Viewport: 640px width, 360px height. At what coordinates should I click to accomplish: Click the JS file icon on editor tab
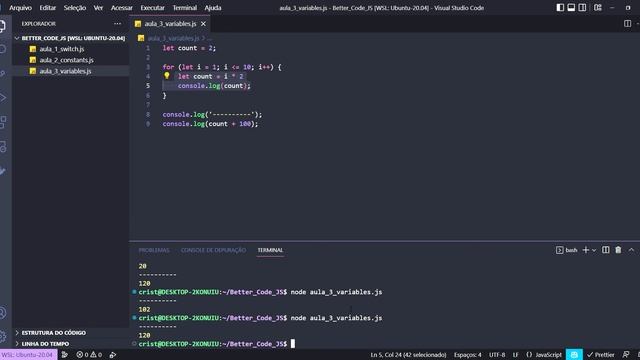[138, 24]
